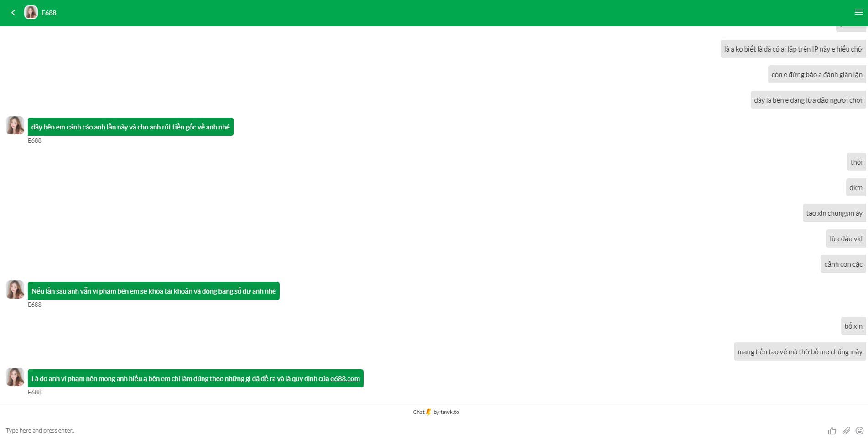Screen dimensions: 868x439
Task: Click avatar beside the 'Là do anh vi phạm' message
Action: click(15, 377)
